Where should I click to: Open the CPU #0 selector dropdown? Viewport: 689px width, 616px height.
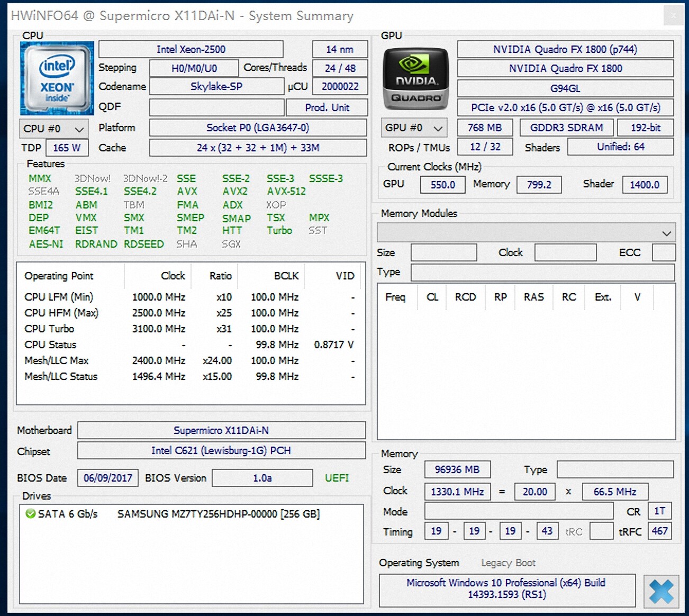[53, 129]
